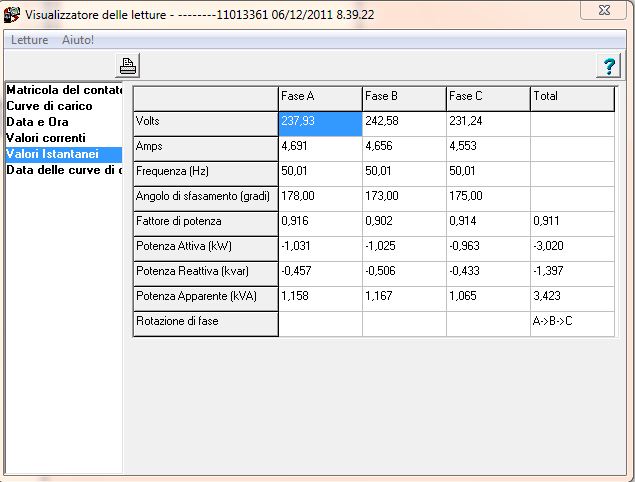Click the Fase B column header
This screenshot has height=482, width=635.
click(403, 97)
